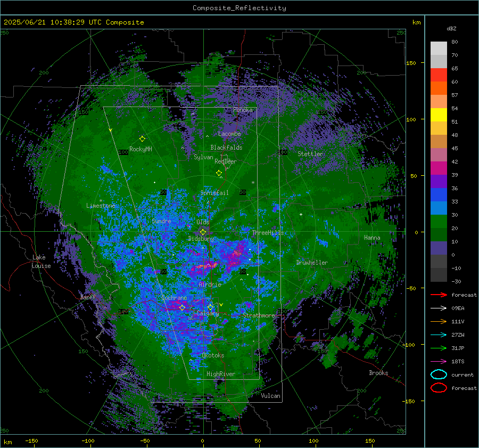Screen dimensions: 479x448
Task: Click the Banff label on map
Action: 88,297
